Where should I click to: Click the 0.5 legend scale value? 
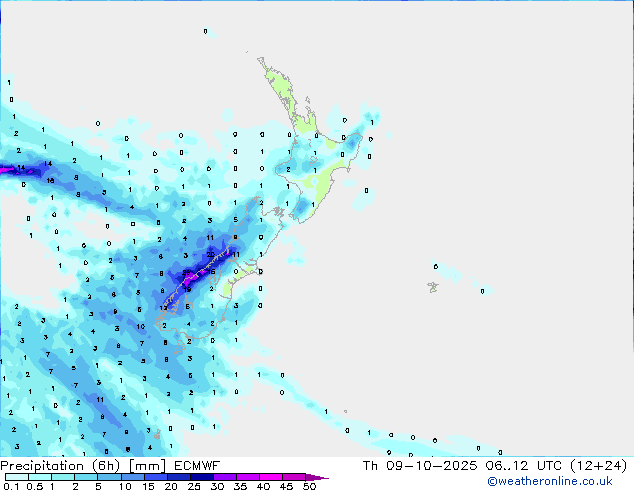pos(35,486)
